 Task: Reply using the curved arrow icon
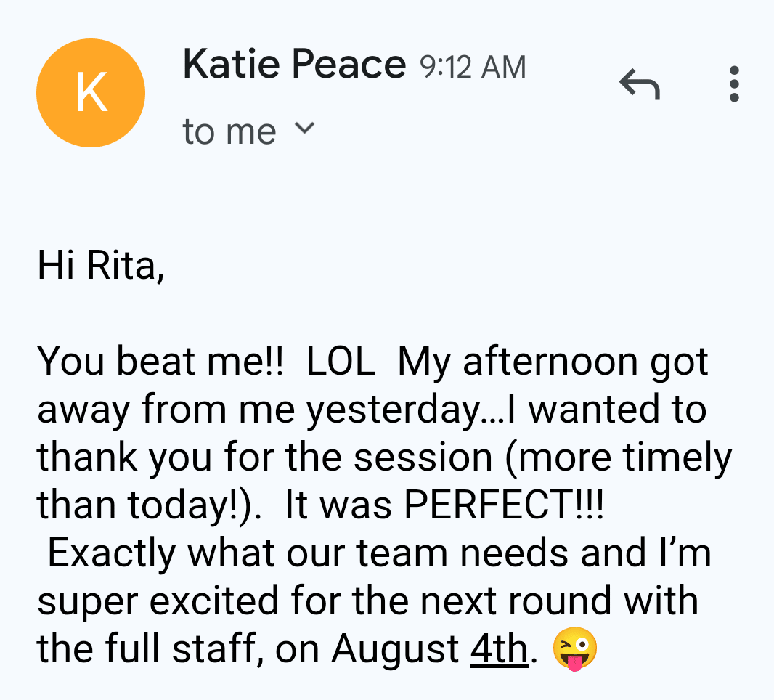coord(640,84)
